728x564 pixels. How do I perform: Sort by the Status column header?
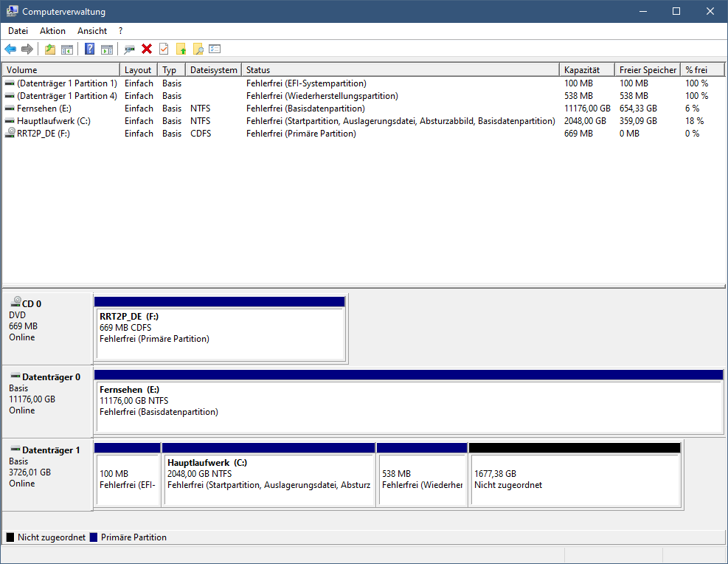pyautogui.click(x=401, y=69)
